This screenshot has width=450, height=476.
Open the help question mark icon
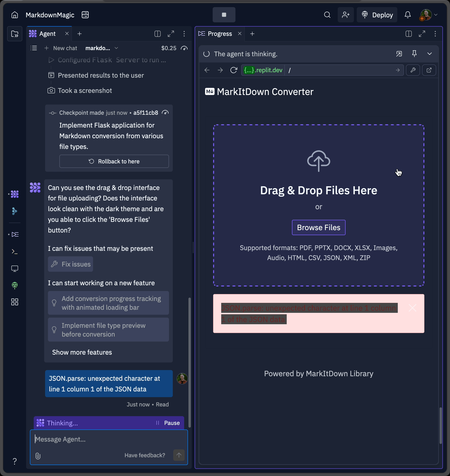pyautogui.click(x=15, y=461)
